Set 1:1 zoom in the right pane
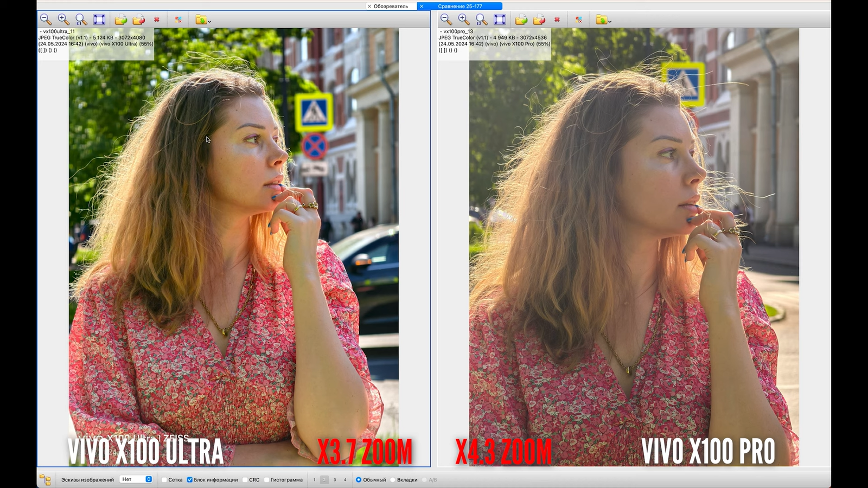This screenshot has height=488, width=868. [x=482, y=20]
